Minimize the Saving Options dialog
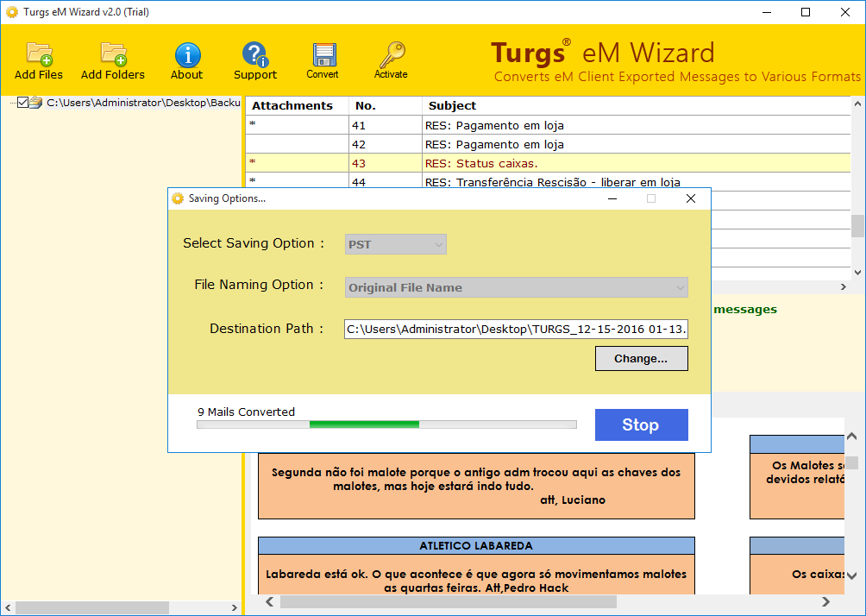866x616 pixels. (612, 198)
